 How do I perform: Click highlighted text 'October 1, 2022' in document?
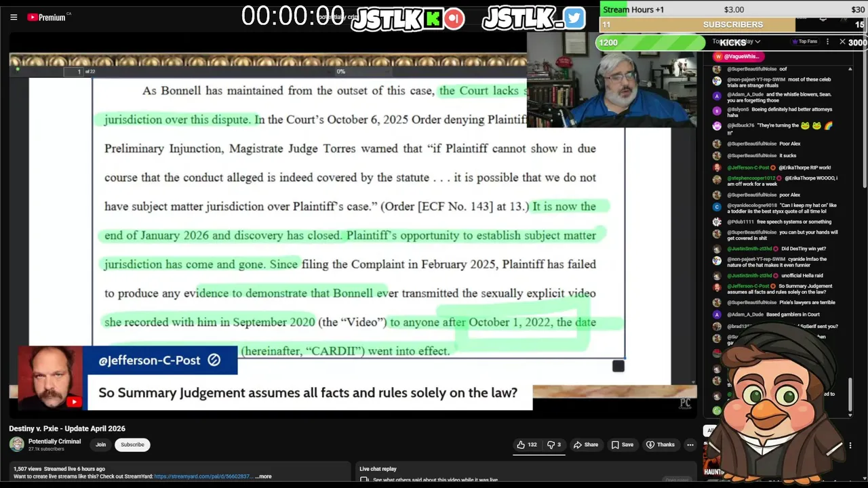coord(511,322)
